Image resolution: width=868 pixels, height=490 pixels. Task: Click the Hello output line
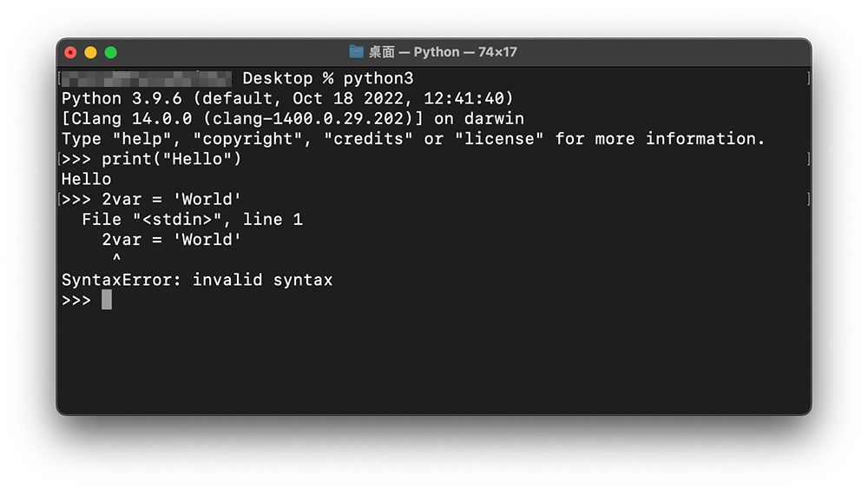(x=86, y=179)
